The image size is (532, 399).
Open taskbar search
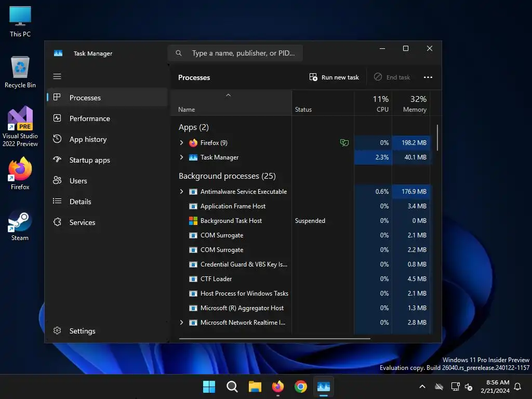pyautogui.click(x=232, y=387)
